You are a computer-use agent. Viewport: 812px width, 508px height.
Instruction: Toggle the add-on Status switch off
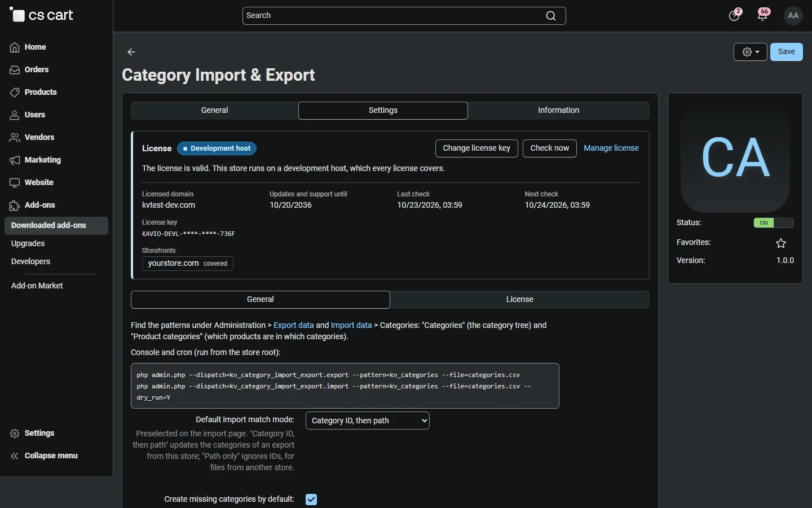click(774, 223)
